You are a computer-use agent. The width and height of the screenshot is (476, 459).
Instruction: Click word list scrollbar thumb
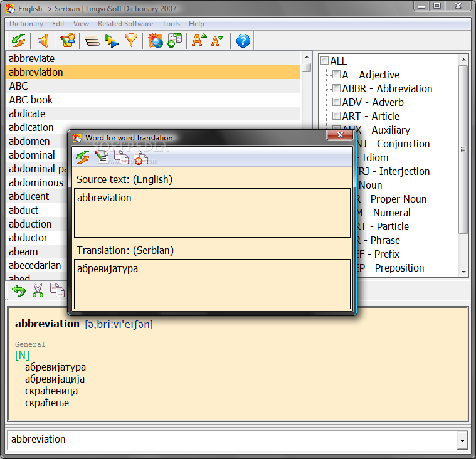[x=307, y=67]
